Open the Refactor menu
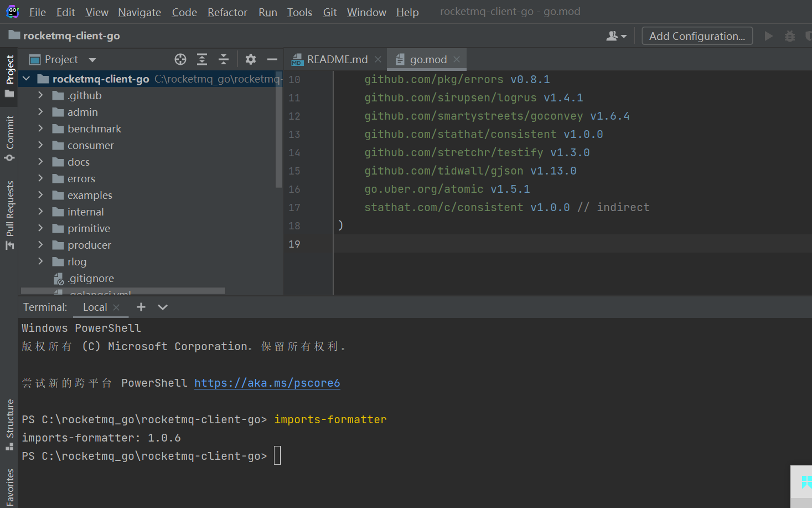 coord(227,12)
